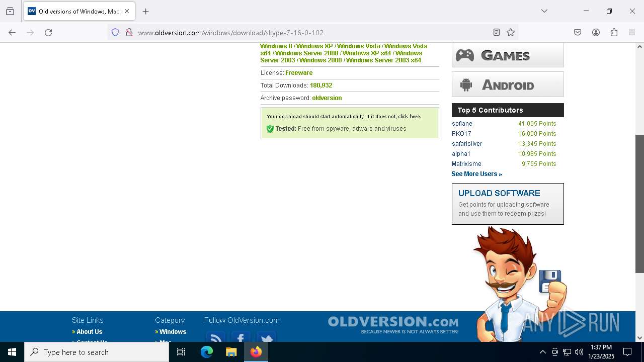644x362 pixels.
Task: Open contributor alpha1's profile
Action: coord(461,154)
